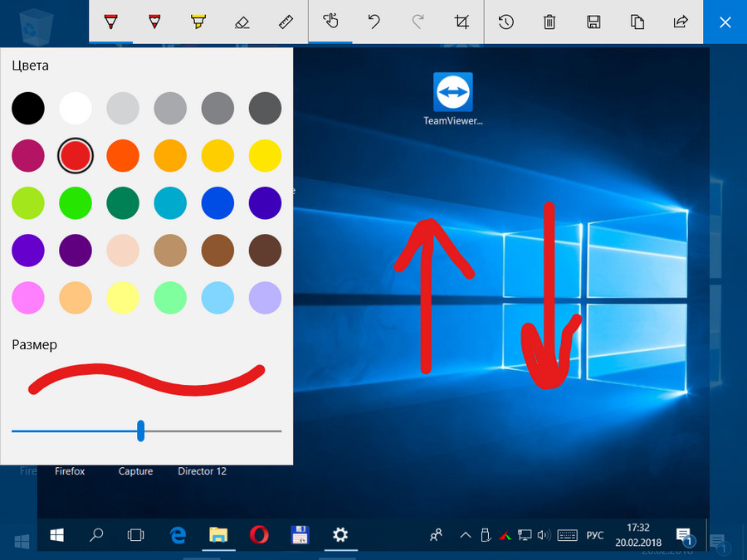The width and height of the screenshot is (747, 560).
Task: Choose the lavender swatch
Action: tap(265, 298)
